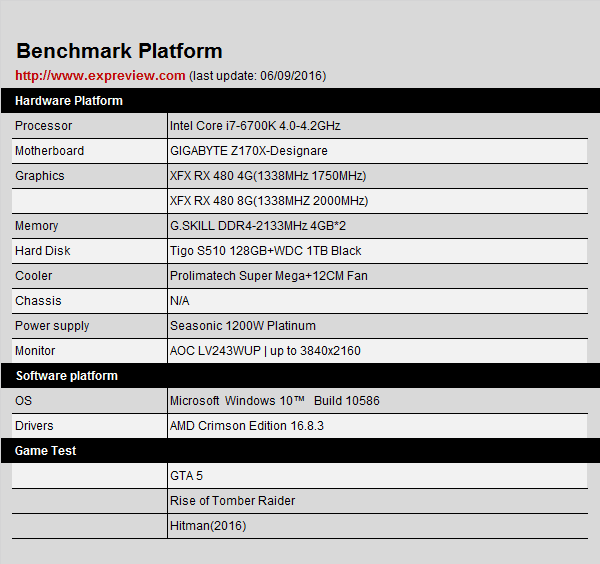Click 'AOC LV243WUP | up to 3840x2160' value
The image size is (600, 564).
[x=265, y=351]
